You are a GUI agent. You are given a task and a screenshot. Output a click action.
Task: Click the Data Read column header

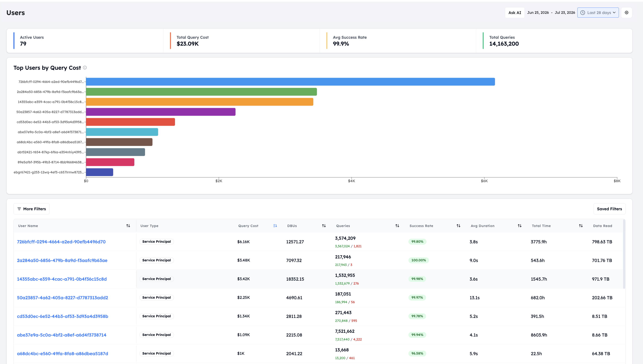point(603,226)
